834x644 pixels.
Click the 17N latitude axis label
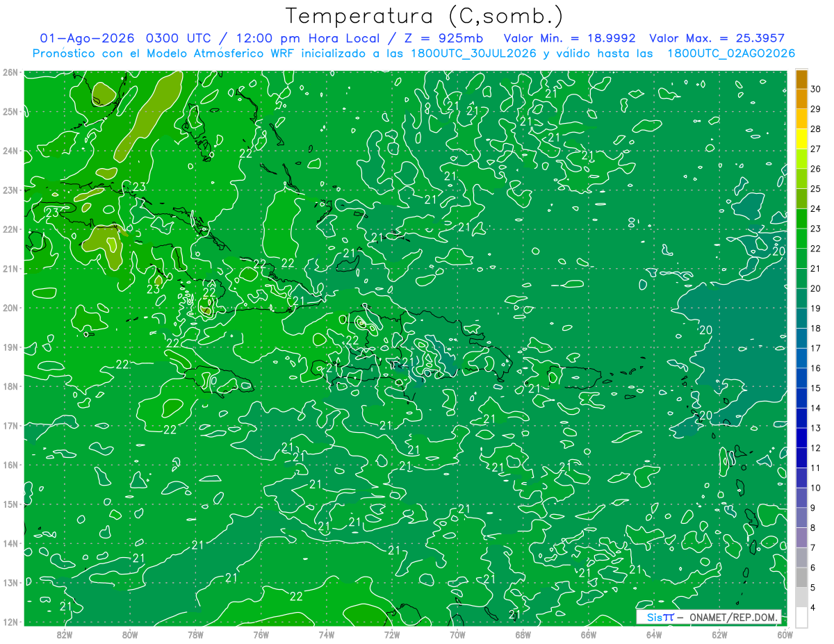10,425
